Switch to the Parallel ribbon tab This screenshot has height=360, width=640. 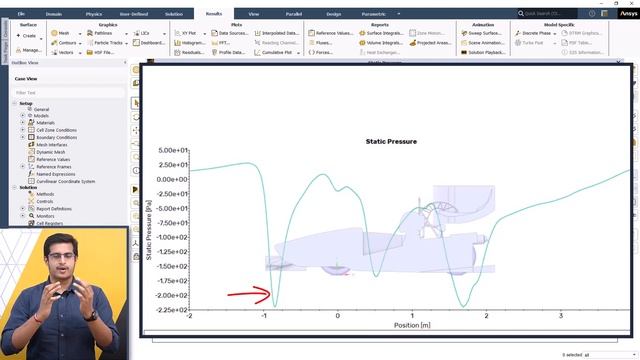(293, 13)
